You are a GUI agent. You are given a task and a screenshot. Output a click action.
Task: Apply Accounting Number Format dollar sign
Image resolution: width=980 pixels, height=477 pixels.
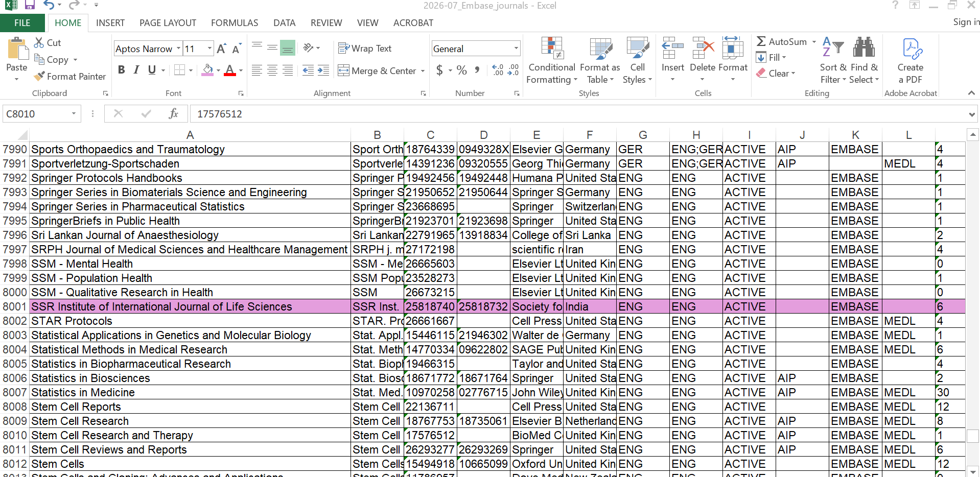tap(439, 70)
